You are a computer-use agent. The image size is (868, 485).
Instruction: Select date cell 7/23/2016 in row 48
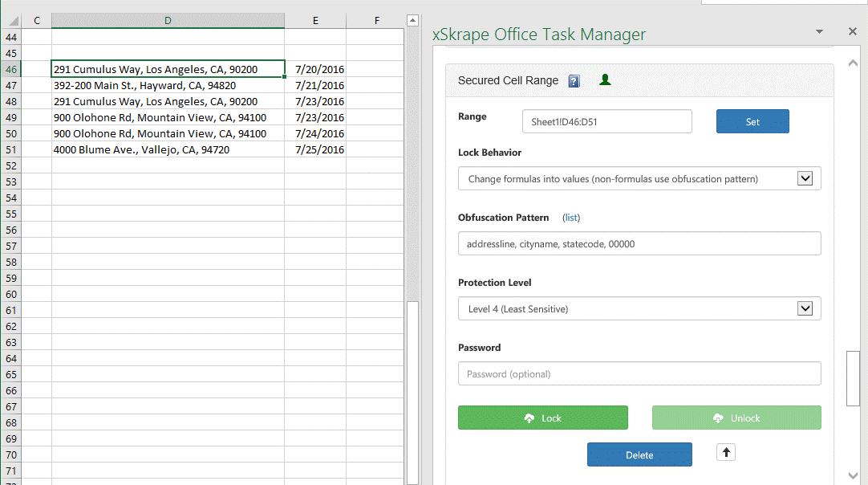point(315,101)
